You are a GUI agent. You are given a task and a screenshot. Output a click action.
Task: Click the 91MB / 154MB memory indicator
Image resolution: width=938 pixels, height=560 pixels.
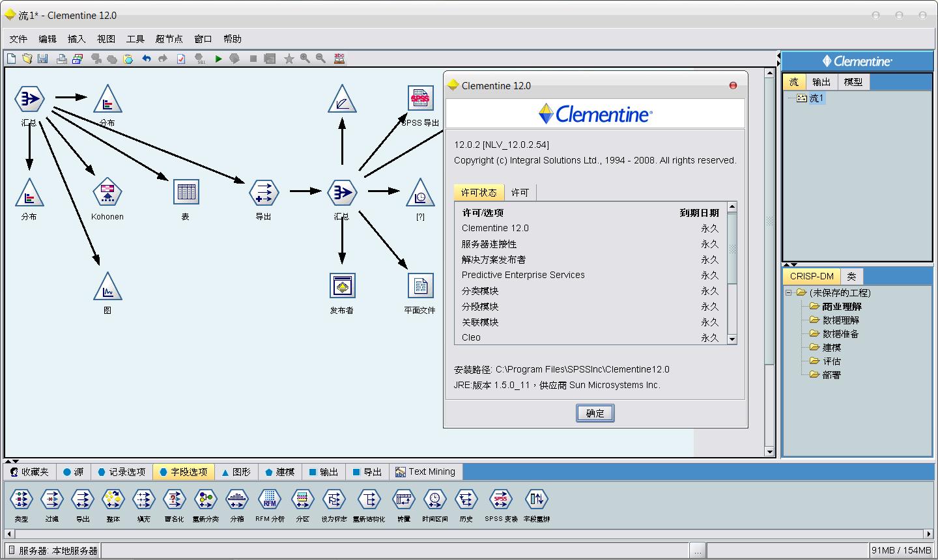pyautogui.click(x=901, y=551)
